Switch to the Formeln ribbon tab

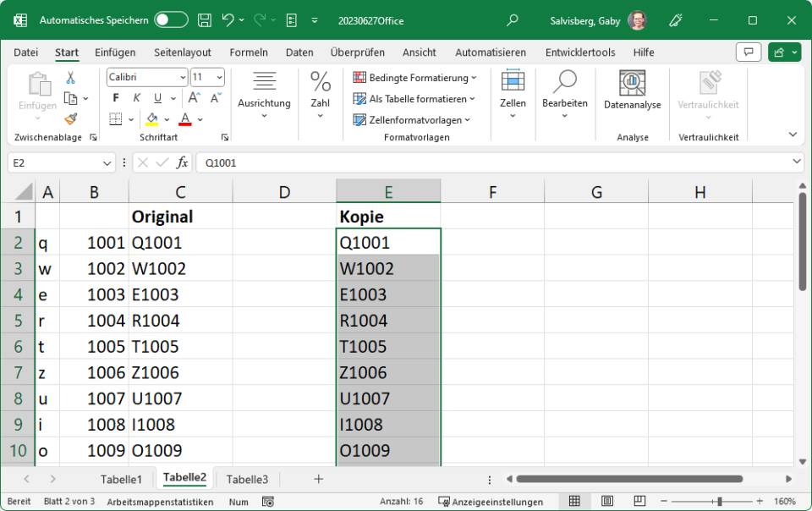[249, 52]
